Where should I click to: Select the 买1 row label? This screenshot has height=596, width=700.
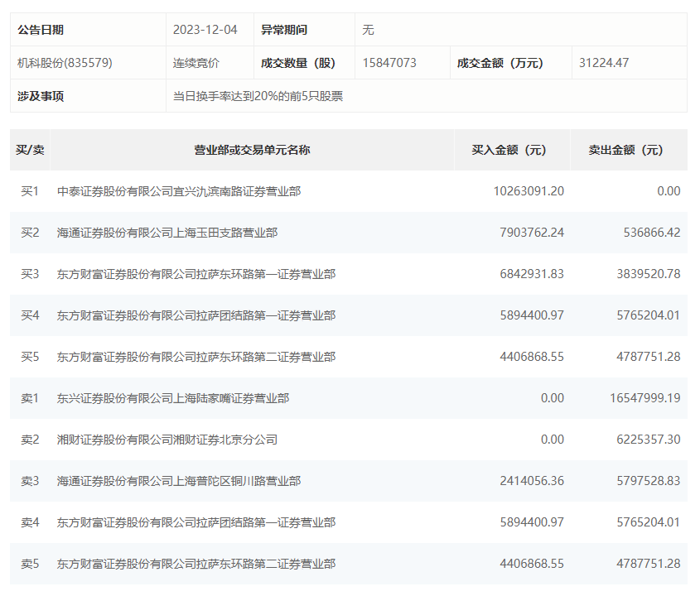click(30, 191)
